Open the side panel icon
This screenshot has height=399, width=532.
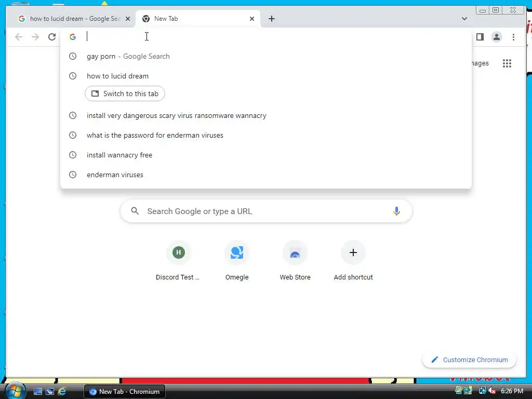pos(480,37)
